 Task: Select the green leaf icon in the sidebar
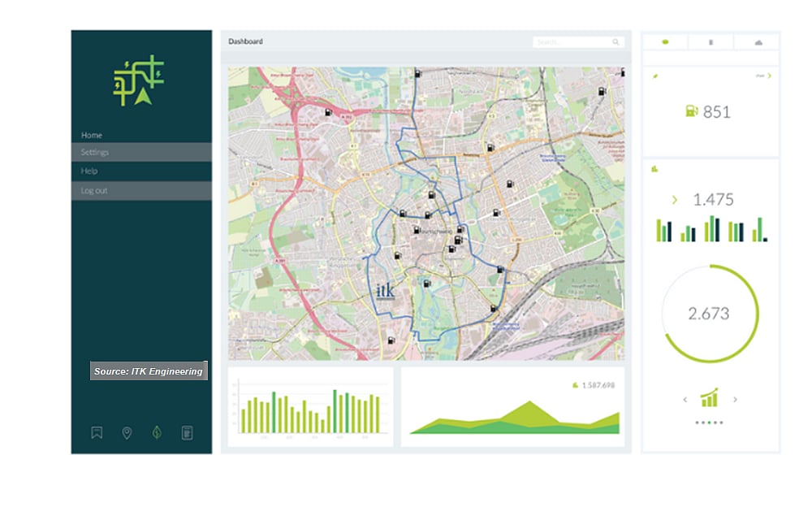click(157, 433)
